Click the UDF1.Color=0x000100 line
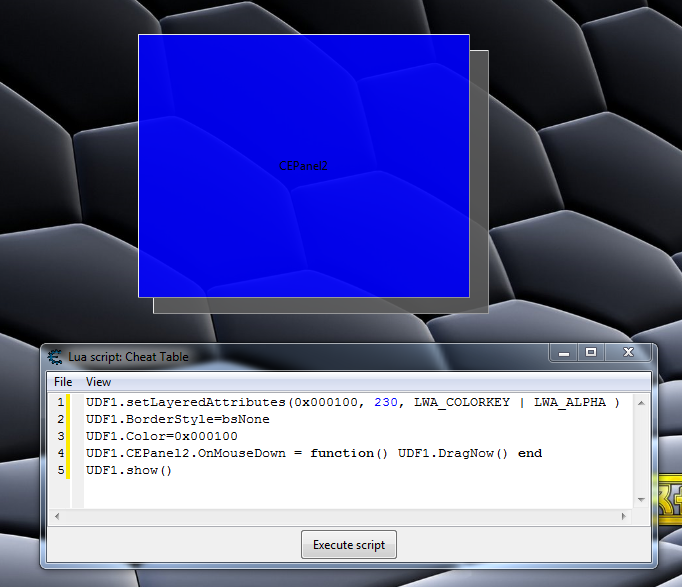The width and height of the screenshot is (682, 587). (x=162, y=436)
